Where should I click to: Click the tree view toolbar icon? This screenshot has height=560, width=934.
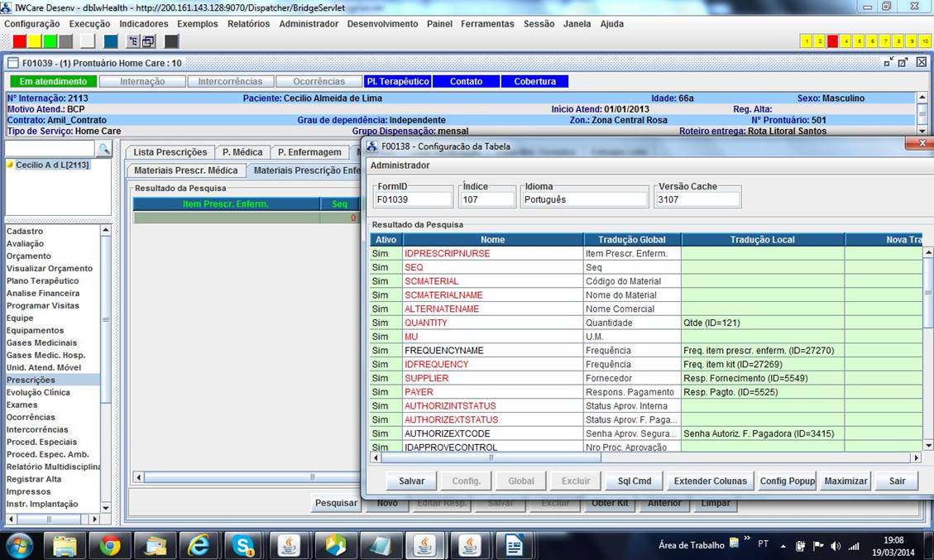click(134, 41)
